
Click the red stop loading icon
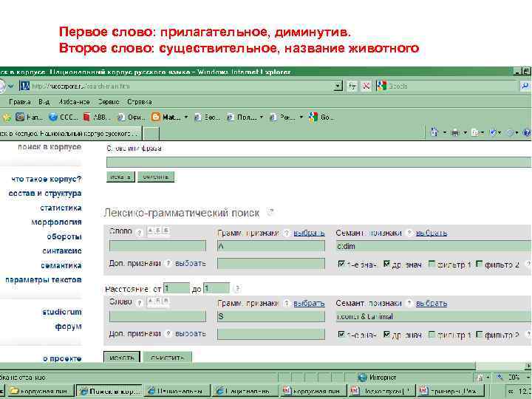(x=366, y=86)
